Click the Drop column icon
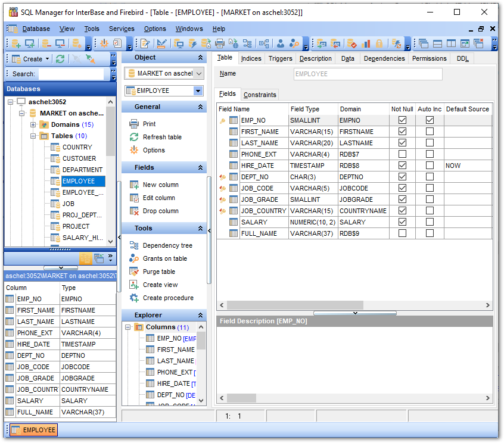Image resolution: width=504 pixels, height=443 pixels. coord(134,211)
